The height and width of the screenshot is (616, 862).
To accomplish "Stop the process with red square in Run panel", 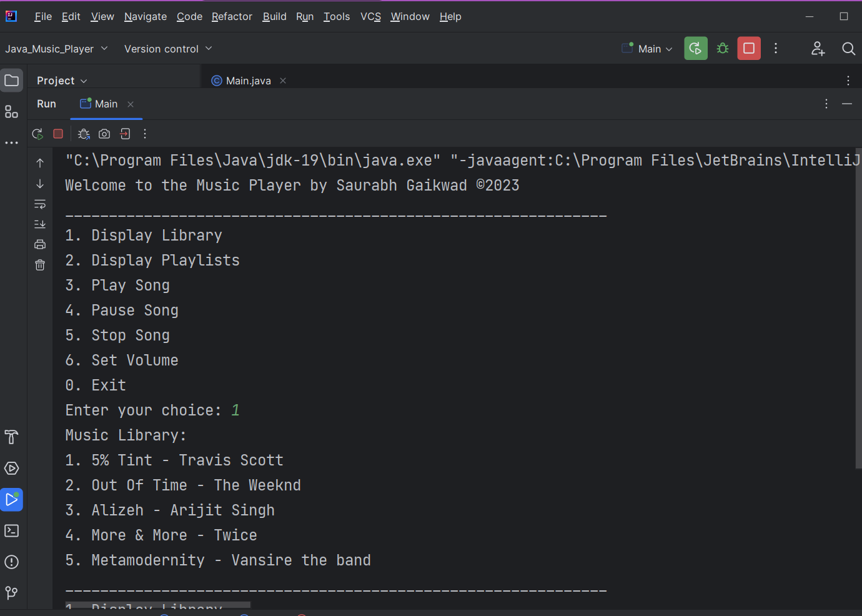I will (58, 134).
